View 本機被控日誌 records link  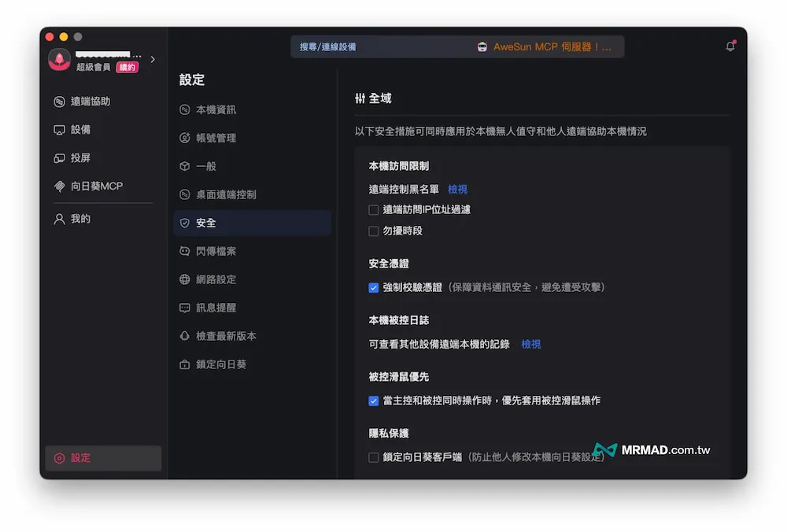530,344
